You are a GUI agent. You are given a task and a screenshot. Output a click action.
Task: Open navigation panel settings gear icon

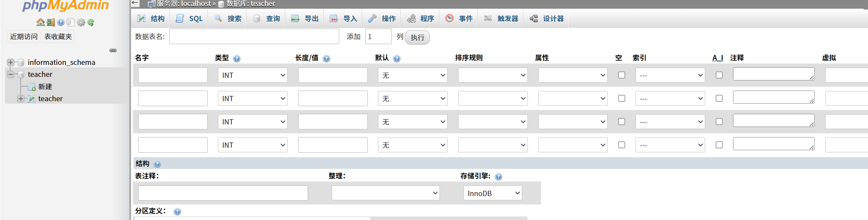click(81, 23)
